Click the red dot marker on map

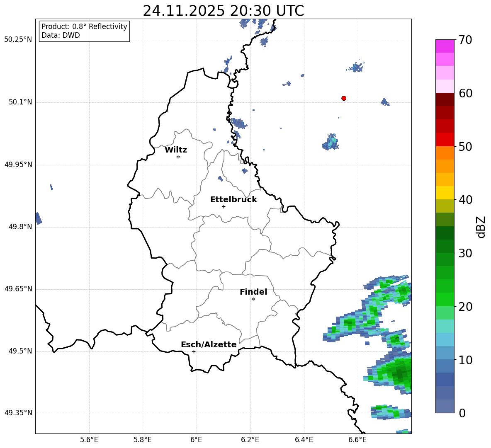[343, 98]
